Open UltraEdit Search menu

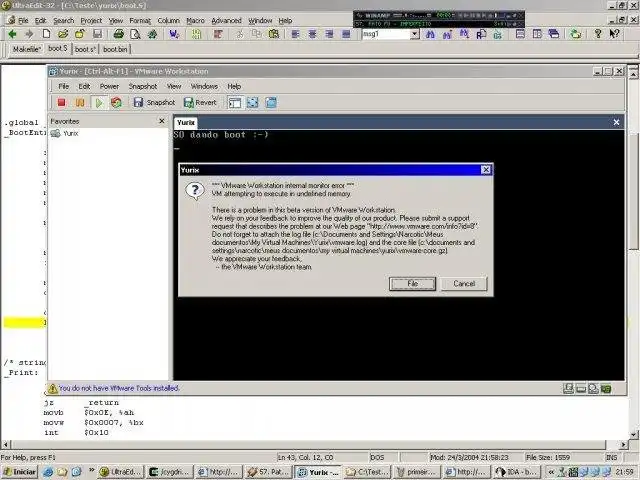tap(64, 20)
